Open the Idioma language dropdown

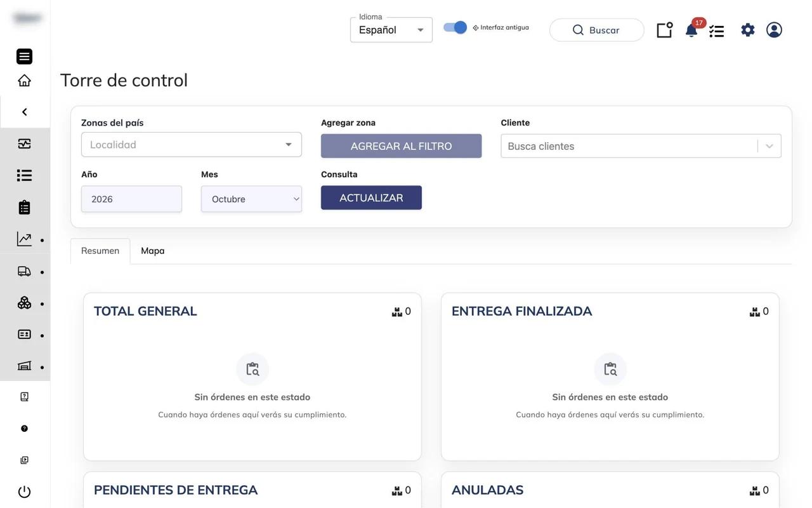(391, 30)
